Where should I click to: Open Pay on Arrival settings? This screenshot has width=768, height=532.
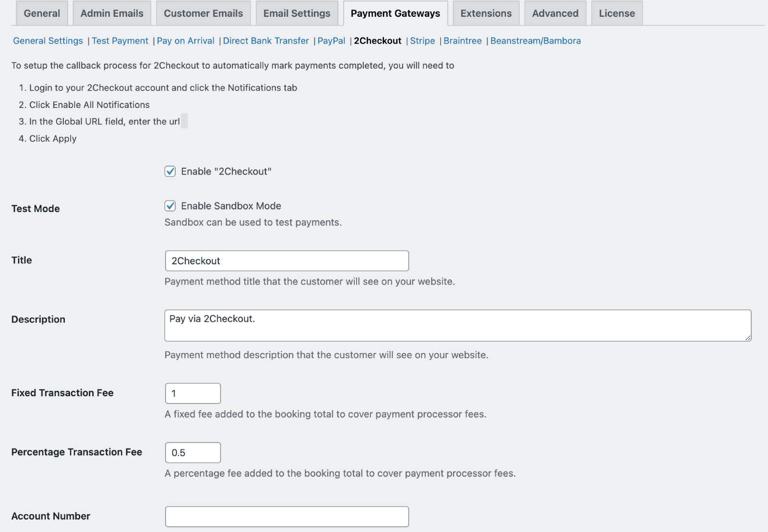[185, 41]
